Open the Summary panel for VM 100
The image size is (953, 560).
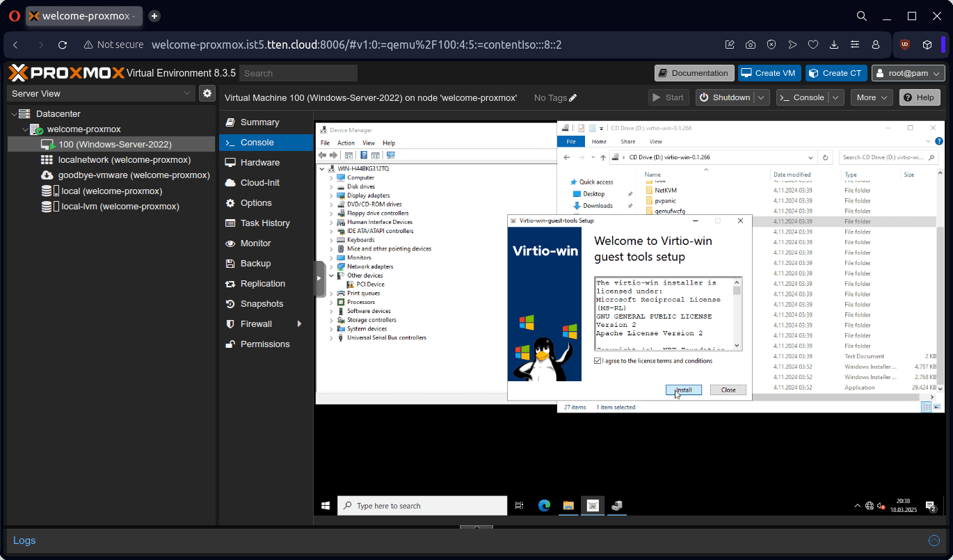point(266,122)
